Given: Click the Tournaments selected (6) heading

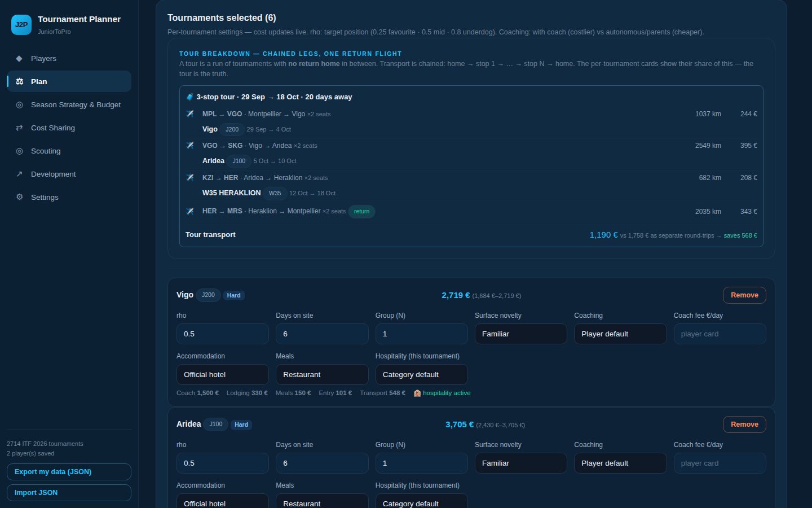Looking at the screenshot, I should tap(222, 18).
